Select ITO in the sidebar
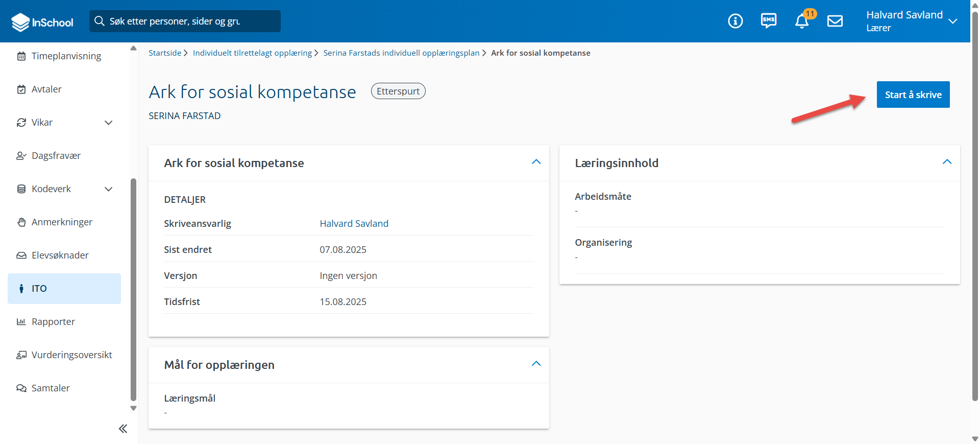980x444 pixels. [64, 289]
